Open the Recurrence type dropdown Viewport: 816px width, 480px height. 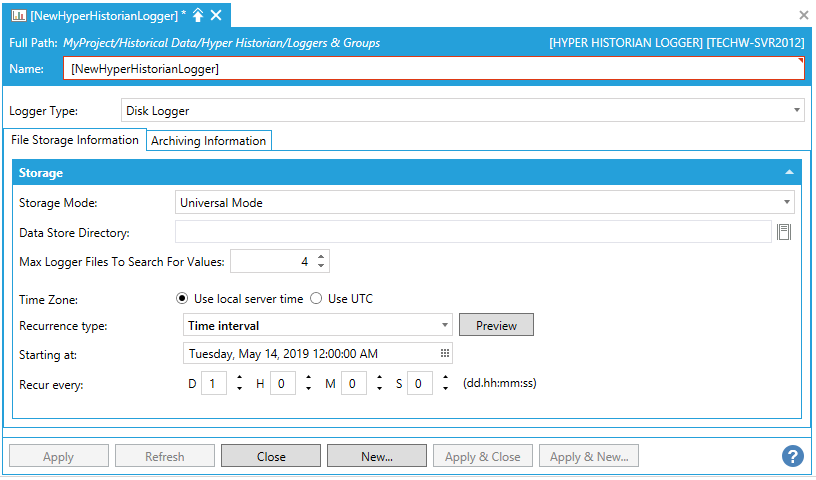click(445, 325)
